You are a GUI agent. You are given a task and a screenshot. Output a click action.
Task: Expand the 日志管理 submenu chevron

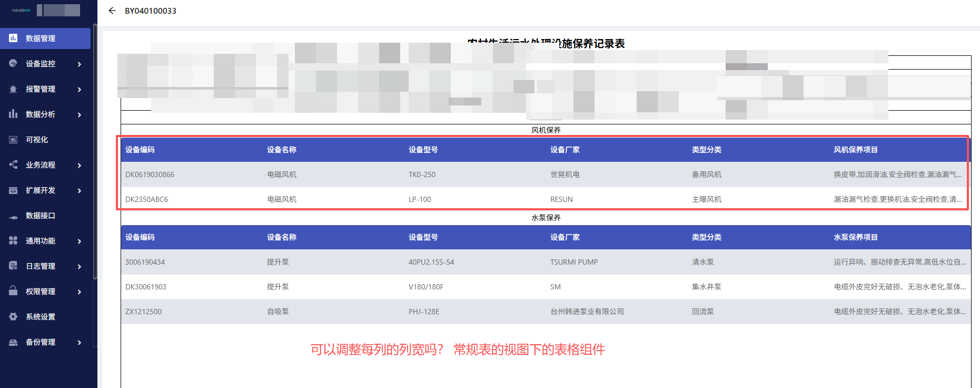tap(80, 266)
